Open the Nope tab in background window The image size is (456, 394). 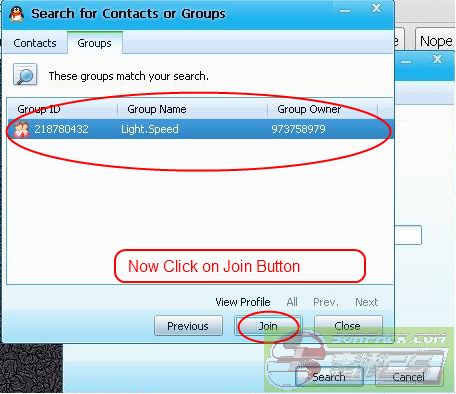coord(436,41)
